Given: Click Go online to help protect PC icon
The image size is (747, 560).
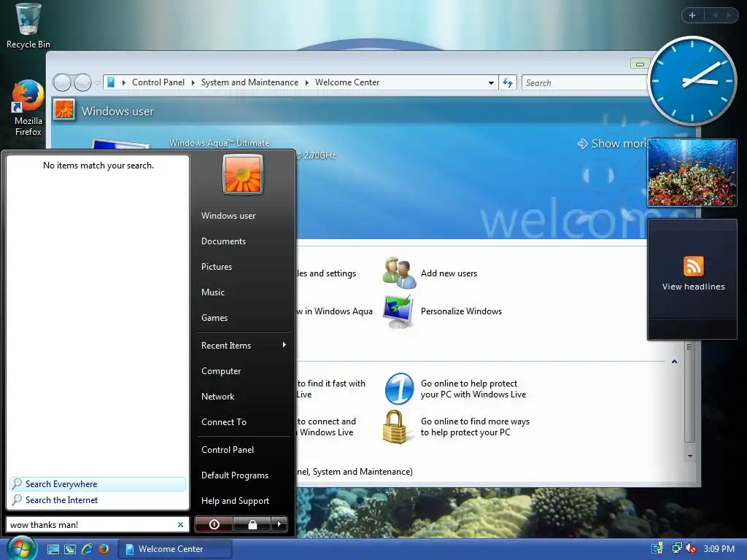Looking at the screenshot, I should pos(399,389).
